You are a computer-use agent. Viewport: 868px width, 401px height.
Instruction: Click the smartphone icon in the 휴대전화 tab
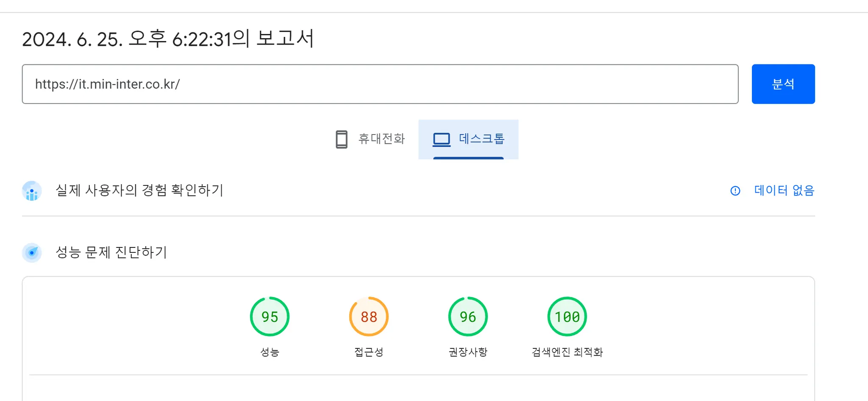(342, 139)
